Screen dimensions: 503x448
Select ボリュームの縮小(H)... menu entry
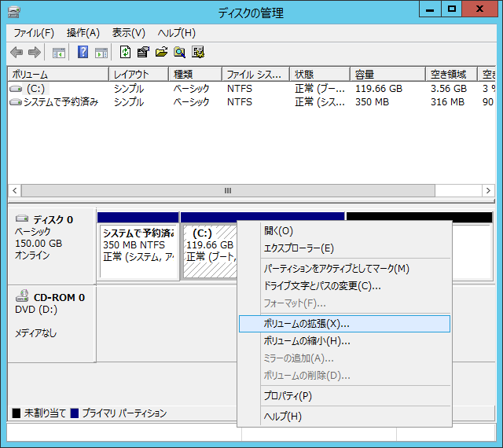(x=344, y=341)
